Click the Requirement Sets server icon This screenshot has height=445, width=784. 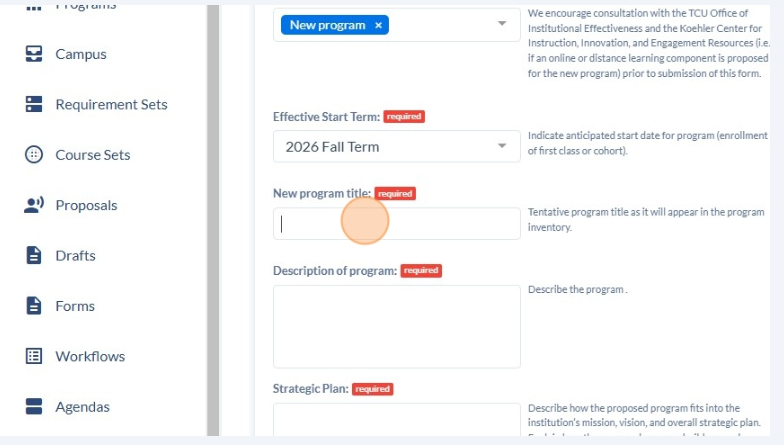tap(34, 104)
